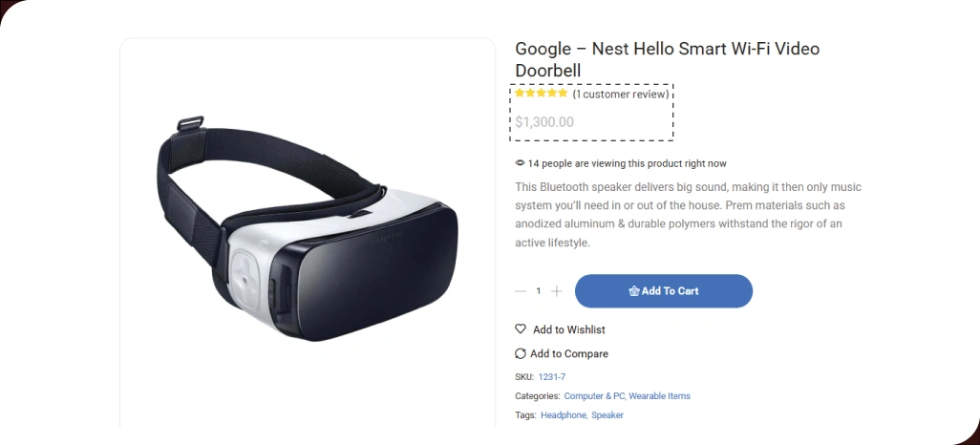Click the product title Google Nest Hello

(667, 59)
